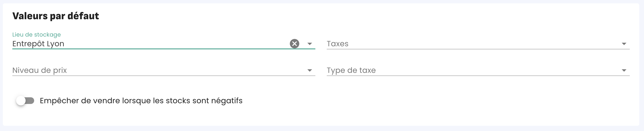Expand the Taxes dropdown arrow

tap(624, 44)
